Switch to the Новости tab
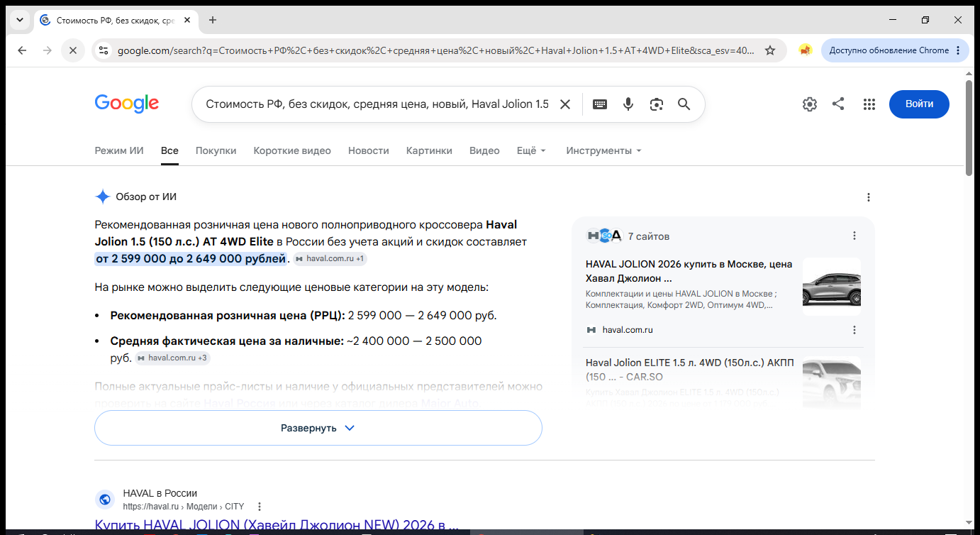This screenshot has height=535, width=980. coord(369,150)
